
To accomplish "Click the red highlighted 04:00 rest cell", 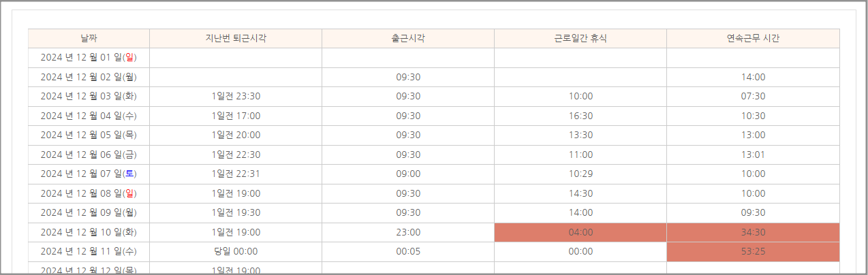I will (x=580, y=232).
